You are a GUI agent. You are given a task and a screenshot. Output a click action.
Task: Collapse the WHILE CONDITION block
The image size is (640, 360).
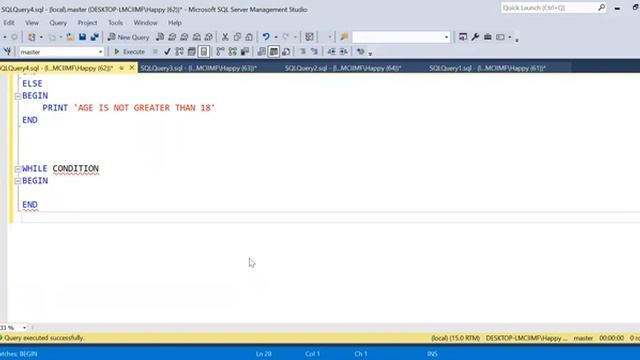[18, 169]
